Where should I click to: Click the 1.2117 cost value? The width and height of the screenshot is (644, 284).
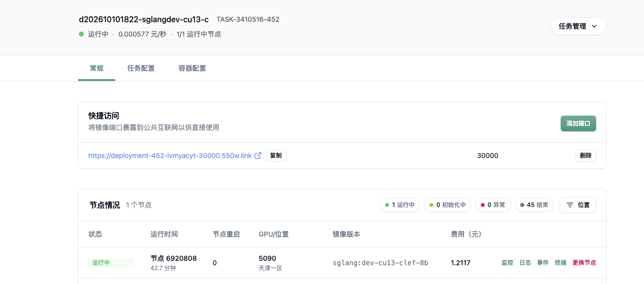461,263
